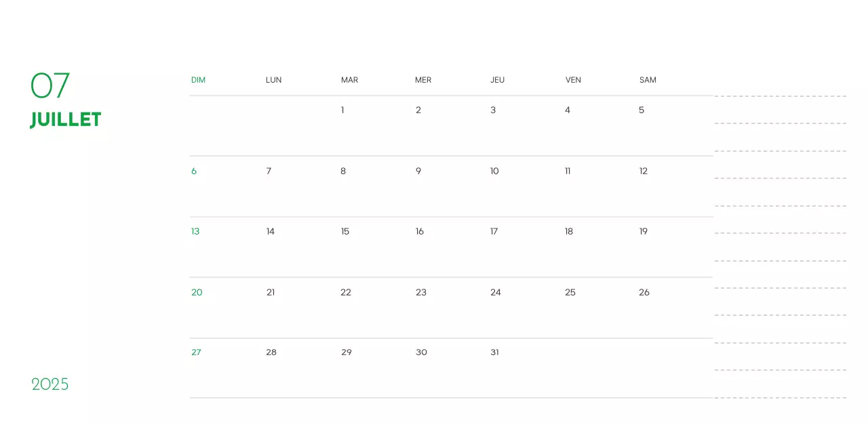This screenshot has height=425, width=868.
Task: Select date 22 on the calendar
Action: (x=346, y=293)
